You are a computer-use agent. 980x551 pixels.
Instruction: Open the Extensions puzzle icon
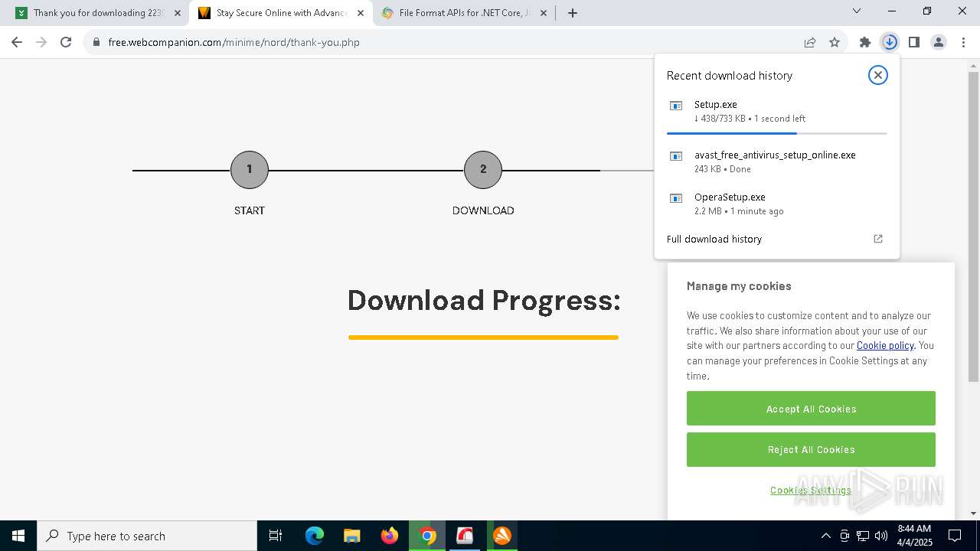[865, 42]
